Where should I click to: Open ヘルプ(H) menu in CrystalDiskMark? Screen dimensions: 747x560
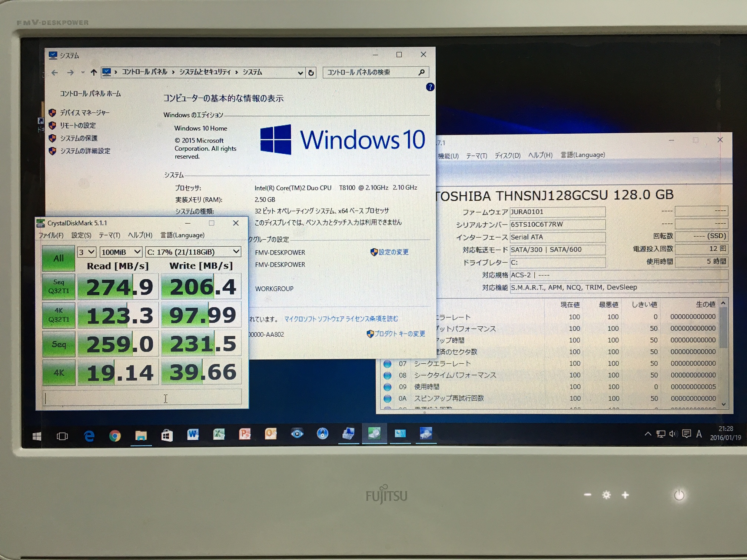[x=140, y=235]
